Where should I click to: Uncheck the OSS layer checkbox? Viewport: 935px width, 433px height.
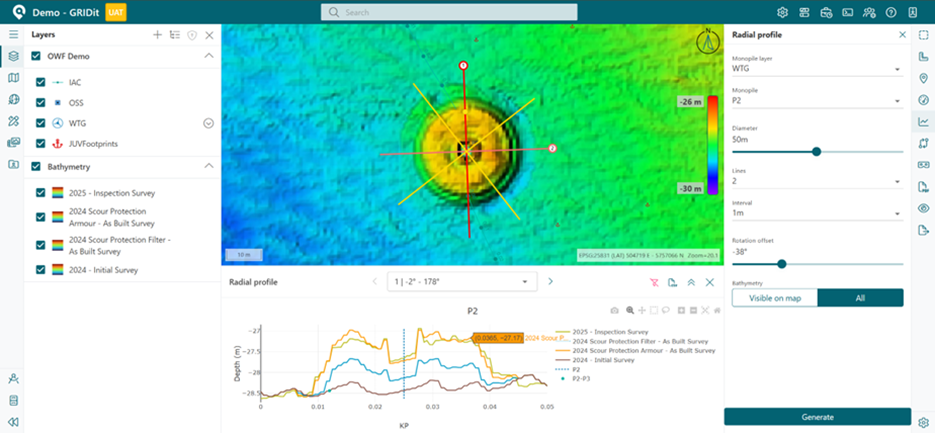click(41, 103)
